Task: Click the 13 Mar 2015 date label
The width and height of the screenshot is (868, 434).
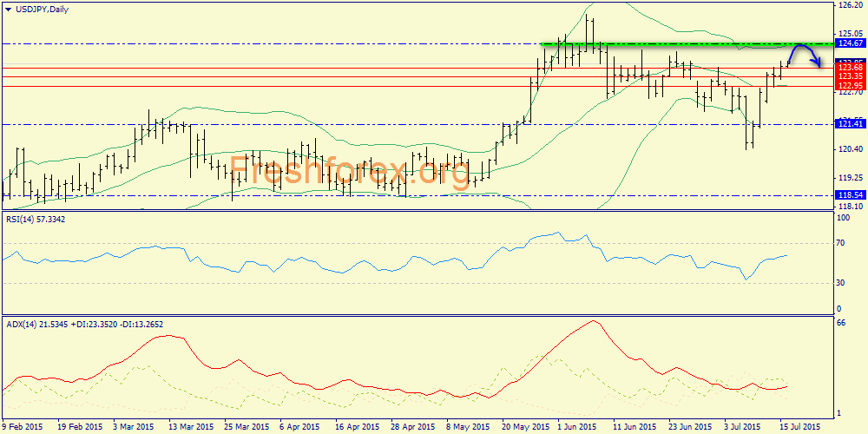Action: click(189, 427)
